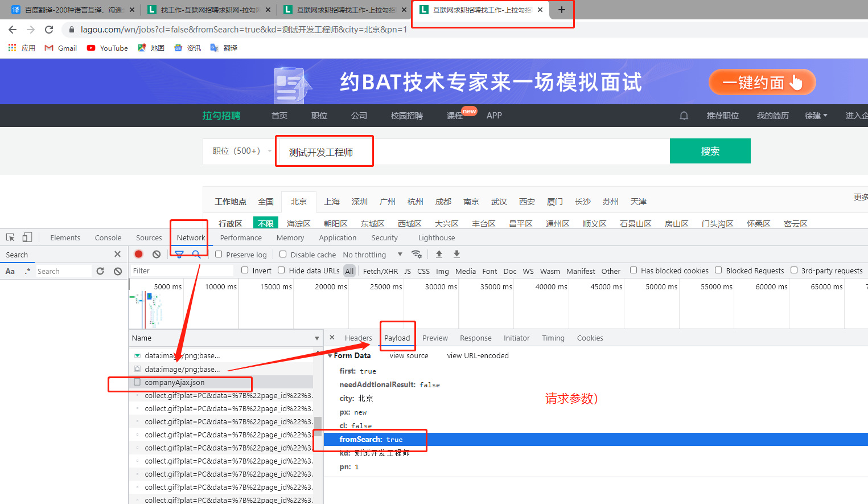
Task: Export HAR file download arrow
Action: [456, 254]
